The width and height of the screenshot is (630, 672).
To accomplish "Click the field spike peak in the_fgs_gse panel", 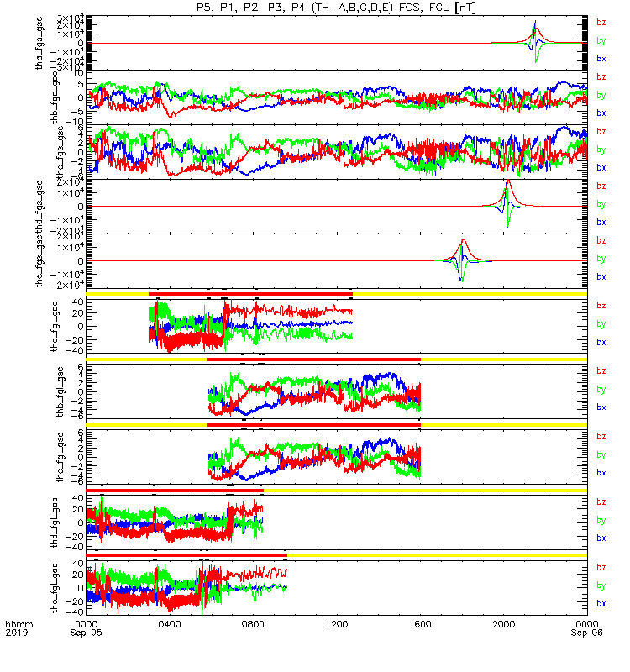I will tap(463, 240).
